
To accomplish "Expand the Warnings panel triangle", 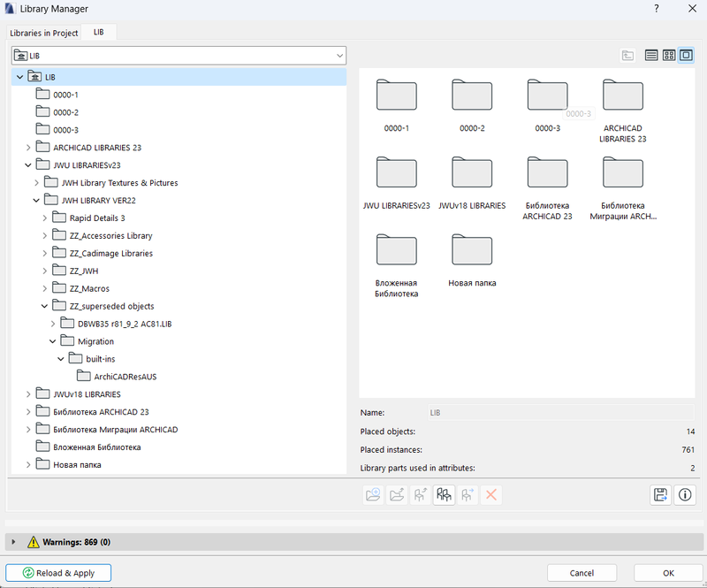I will tap(13, 542).
